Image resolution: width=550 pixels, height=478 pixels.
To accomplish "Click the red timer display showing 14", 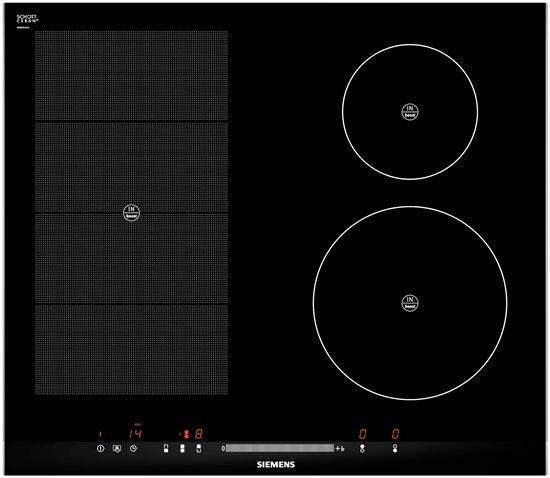I will 135,434.
